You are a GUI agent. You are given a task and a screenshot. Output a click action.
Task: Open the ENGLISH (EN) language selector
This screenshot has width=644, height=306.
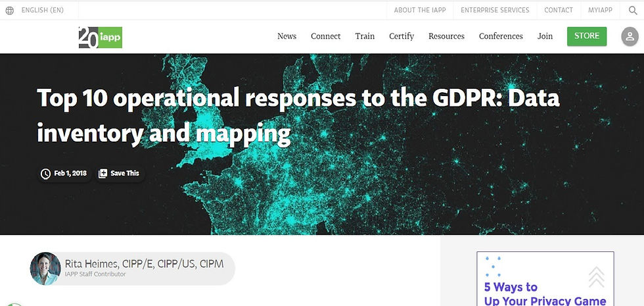pos(42,11)
